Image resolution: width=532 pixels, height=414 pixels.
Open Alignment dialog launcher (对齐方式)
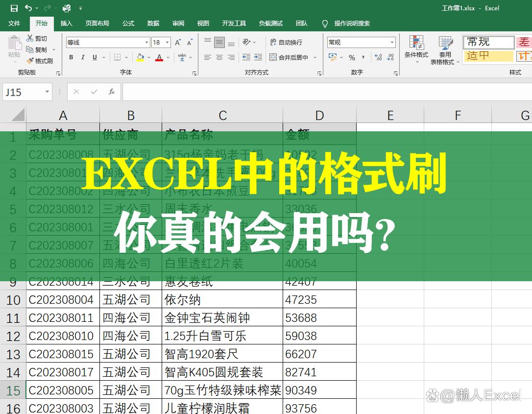tap(319, 73)
